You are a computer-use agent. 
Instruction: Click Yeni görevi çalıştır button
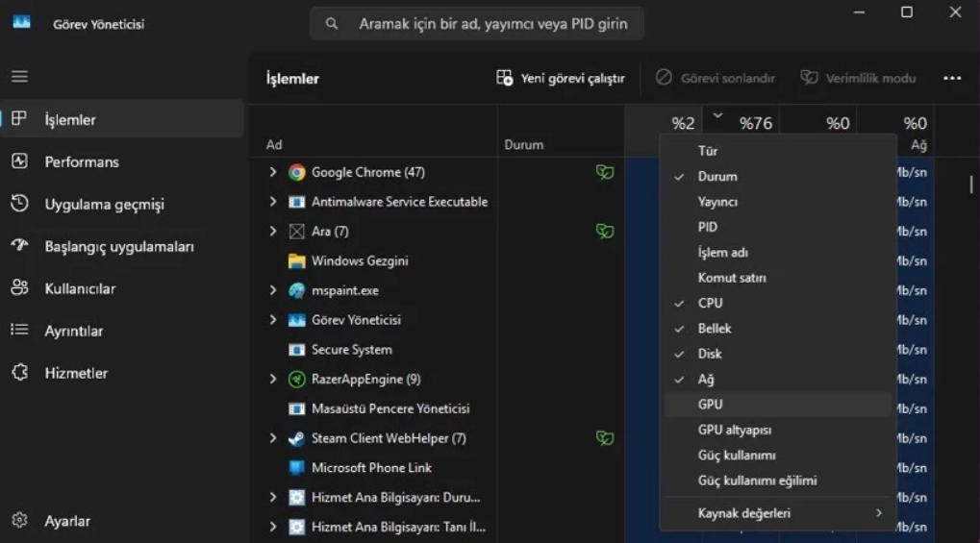tap(561, 78)
